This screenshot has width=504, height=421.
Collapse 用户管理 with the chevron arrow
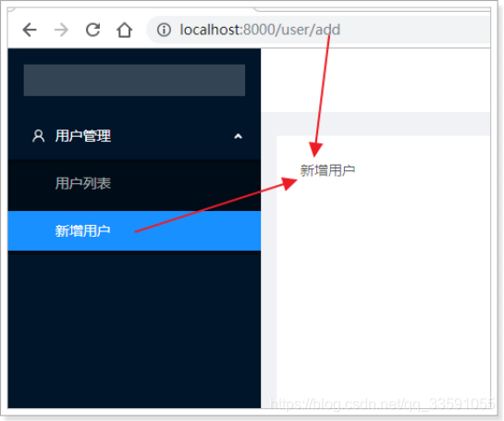click(x=238, y=136)
